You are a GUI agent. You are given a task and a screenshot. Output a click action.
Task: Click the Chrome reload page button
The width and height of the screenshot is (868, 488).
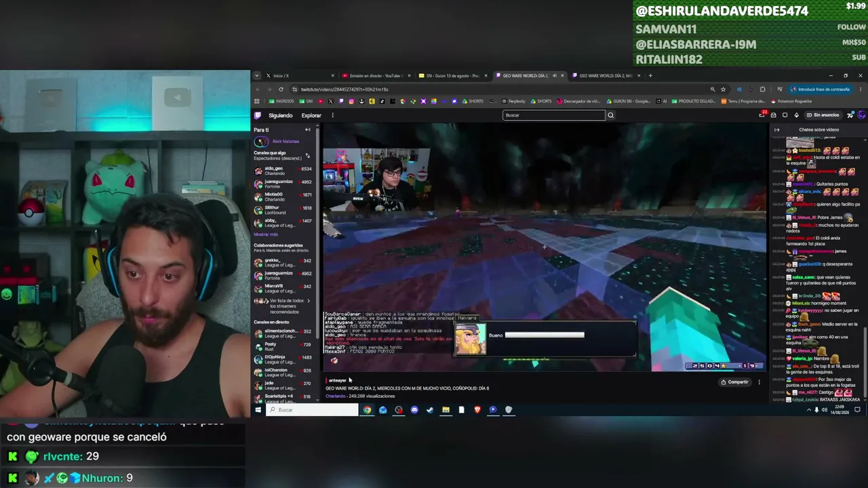point(281,89)
